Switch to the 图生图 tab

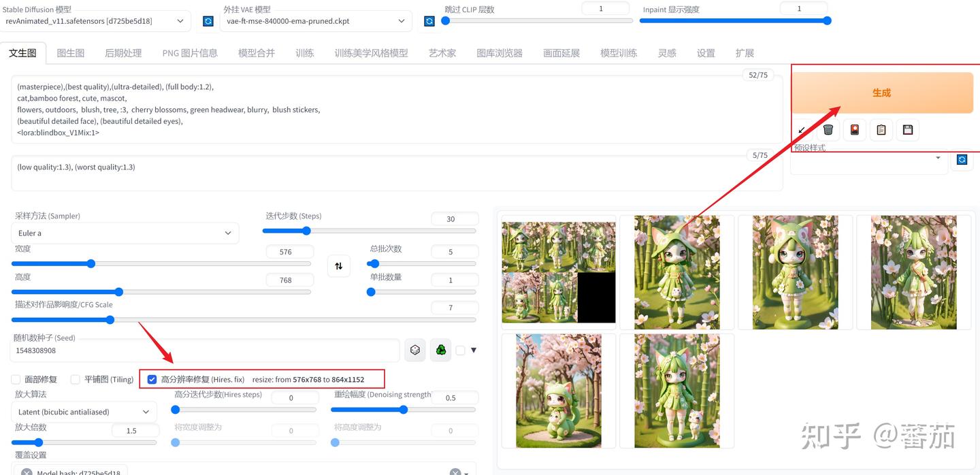(x=70, y=52)
